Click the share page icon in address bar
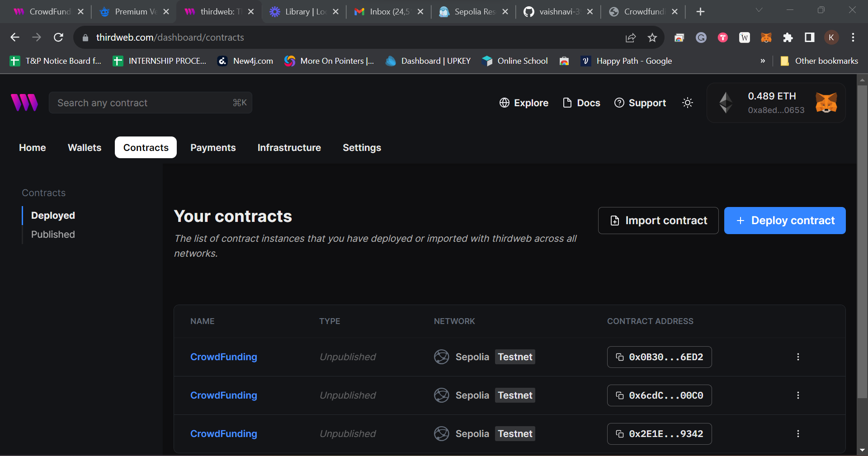 [x=631, y=38]
